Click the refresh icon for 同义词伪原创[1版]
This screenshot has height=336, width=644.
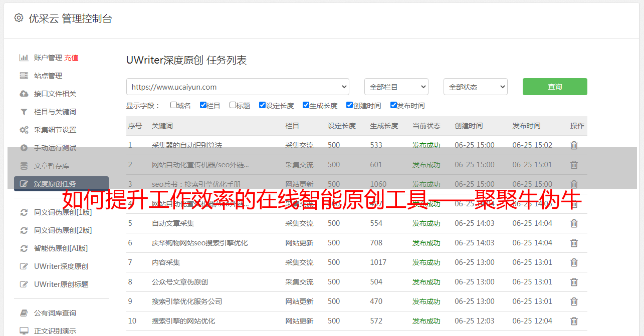24,212
